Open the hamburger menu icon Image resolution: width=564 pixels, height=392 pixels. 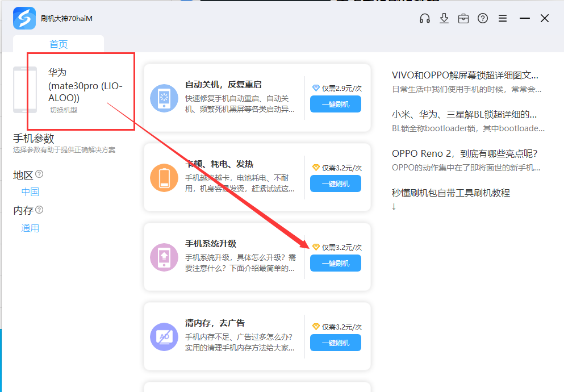503,18
